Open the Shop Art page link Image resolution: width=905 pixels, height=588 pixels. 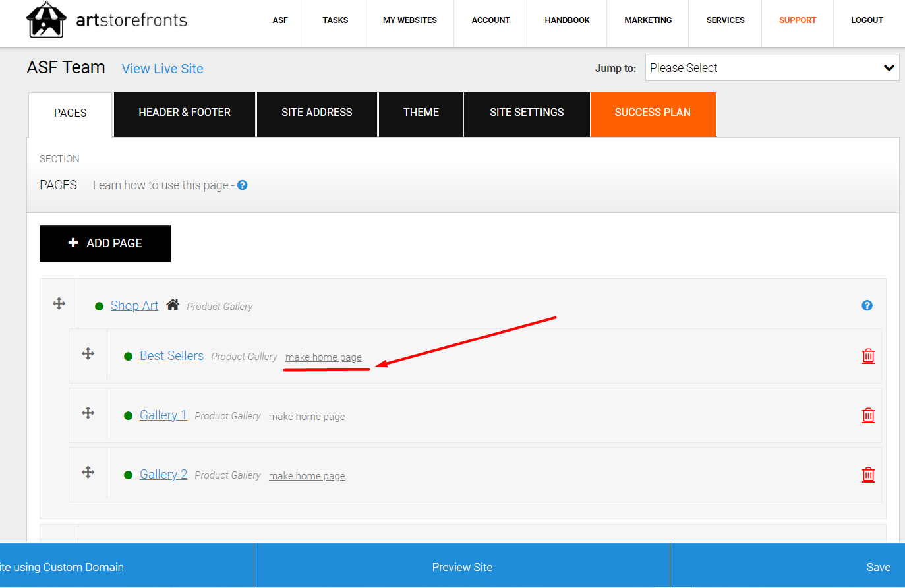134,306
